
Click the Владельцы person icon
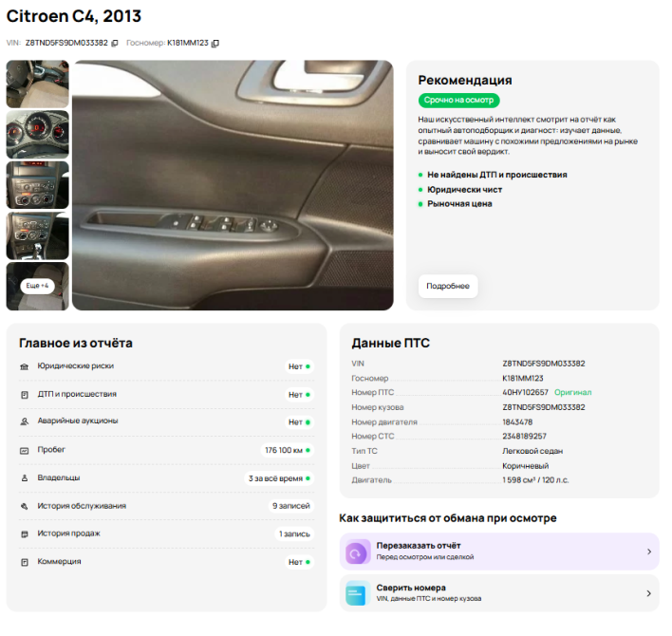(x=25, y=478)
